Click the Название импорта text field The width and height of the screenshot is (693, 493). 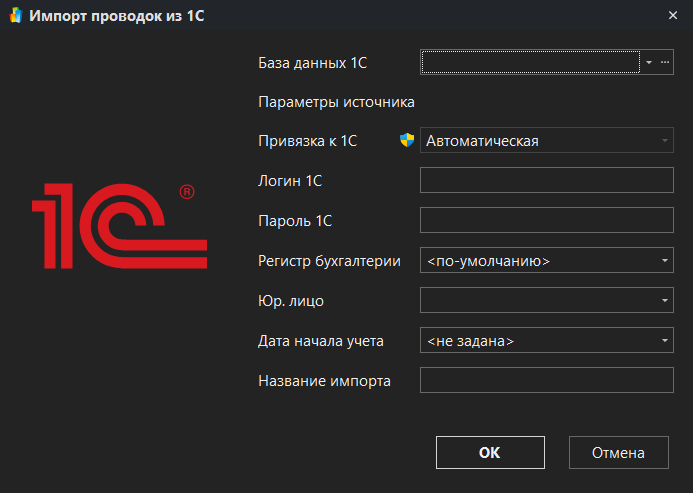[x=547, y=380]
